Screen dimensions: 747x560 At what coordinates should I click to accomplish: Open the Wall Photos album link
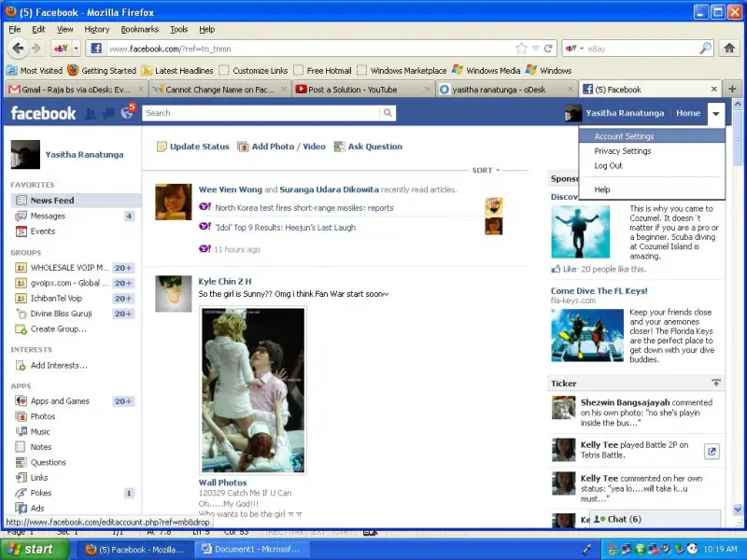[222, 483]
